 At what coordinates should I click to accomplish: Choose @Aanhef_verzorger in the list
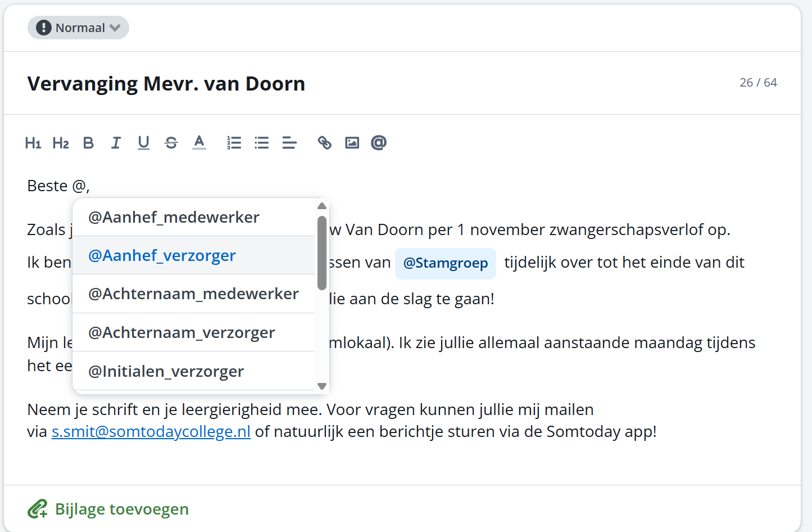pyautogui.click(x=162, y=255)
